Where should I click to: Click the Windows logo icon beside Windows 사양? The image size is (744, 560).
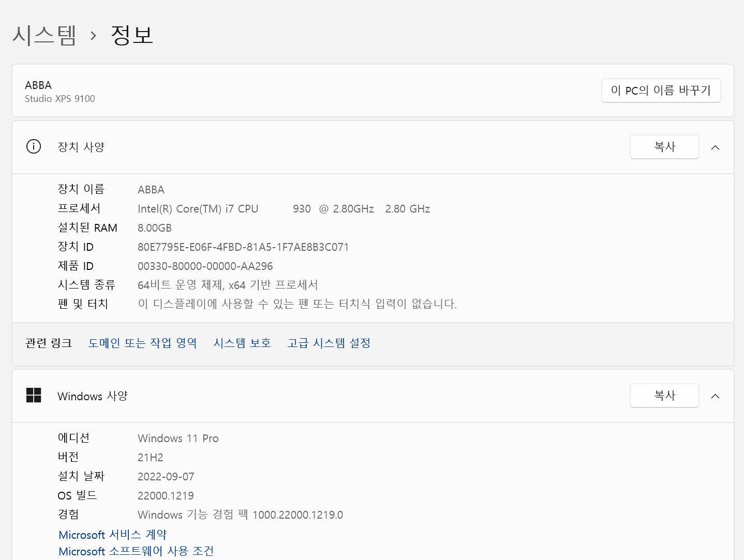(34, 396)
